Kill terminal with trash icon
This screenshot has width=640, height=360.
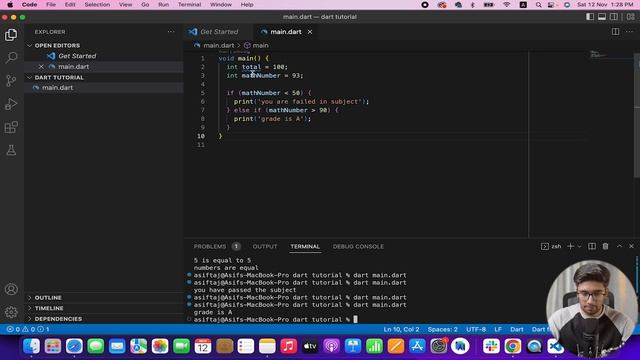(605, 246)
